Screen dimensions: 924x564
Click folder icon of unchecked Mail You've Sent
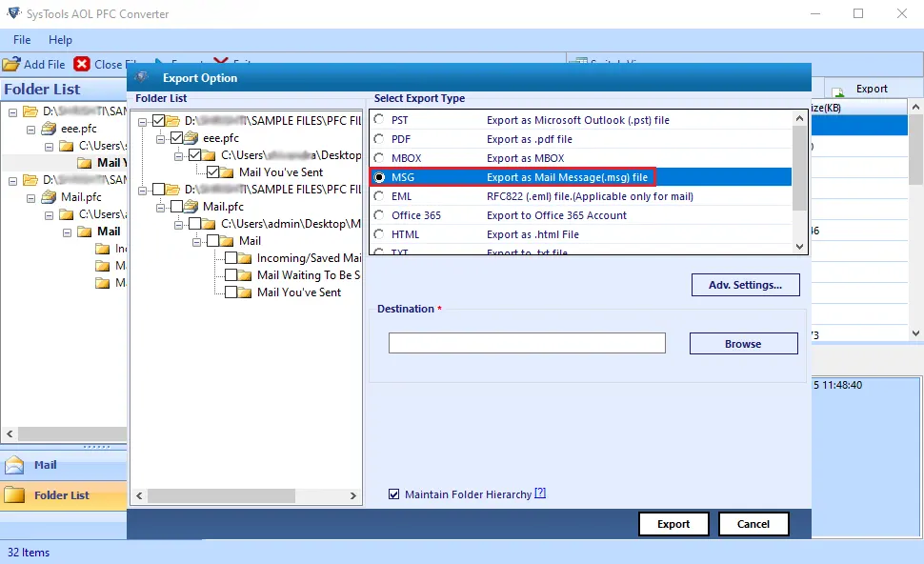245,292
